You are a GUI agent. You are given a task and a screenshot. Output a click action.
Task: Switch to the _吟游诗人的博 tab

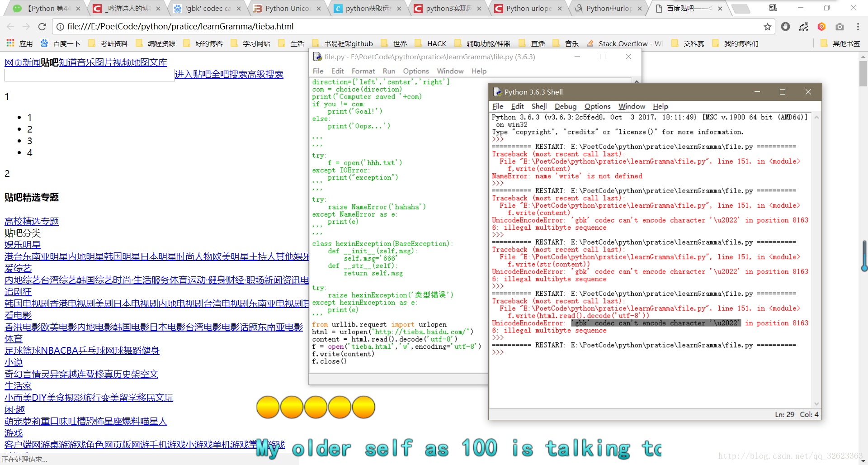[127, 8]
